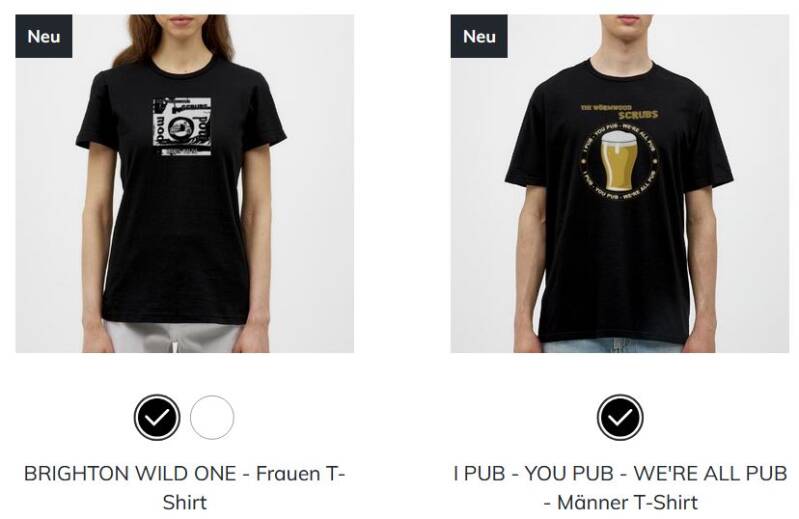The width and height of the screenshot is (799, 519).
Task: Choose white color swatch for Frauen T-Shirt
Action: point(212,417)
